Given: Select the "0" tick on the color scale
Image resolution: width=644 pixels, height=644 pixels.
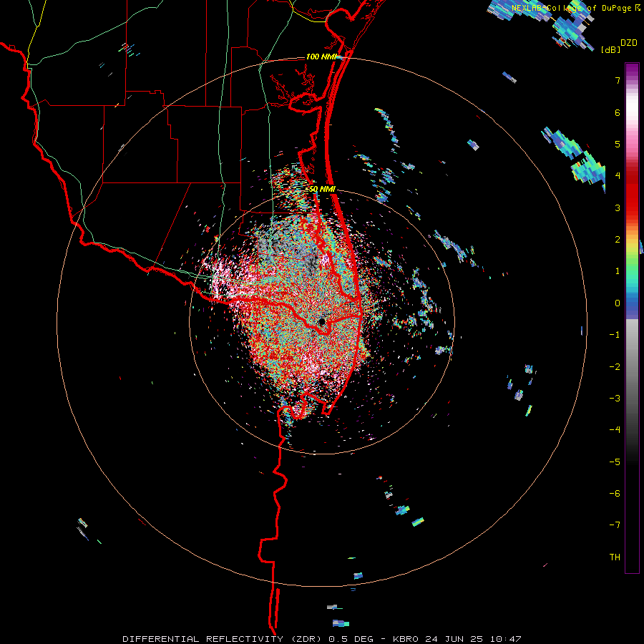Looking at the screenshot, I should [x=618, y=303].
